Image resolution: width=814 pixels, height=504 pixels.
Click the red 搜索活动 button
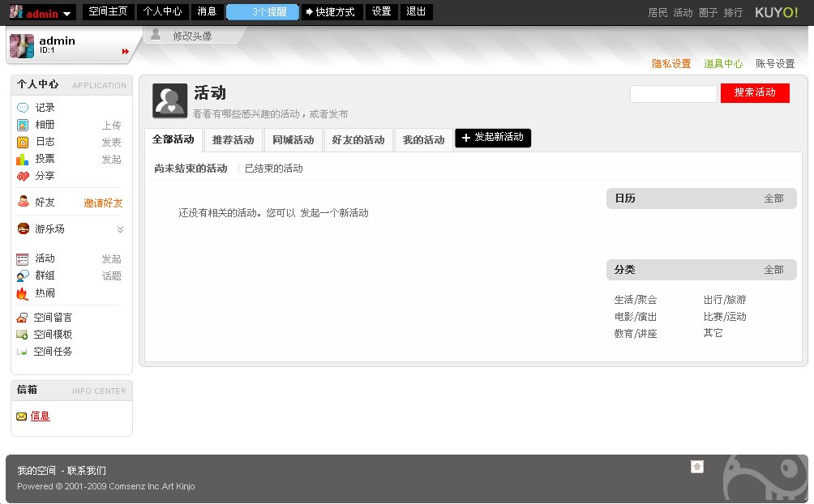(x=755, y=93)
